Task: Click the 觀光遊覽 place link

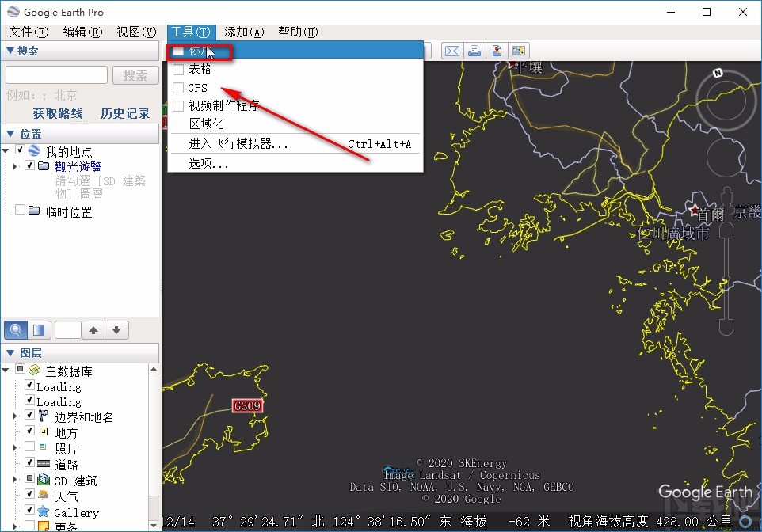Action: coord(78,166)
